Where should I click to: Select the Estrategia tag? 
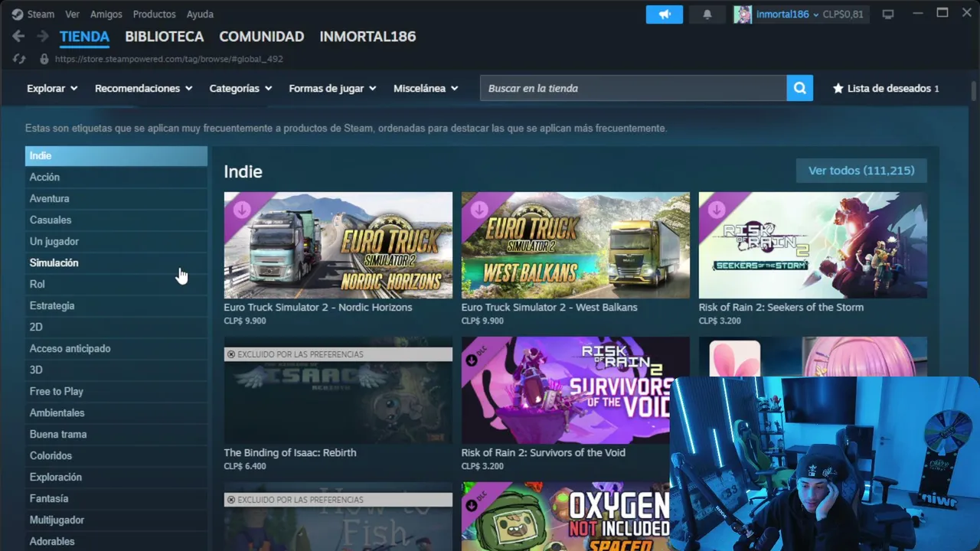pyautogui.click(x=116, y=305)
